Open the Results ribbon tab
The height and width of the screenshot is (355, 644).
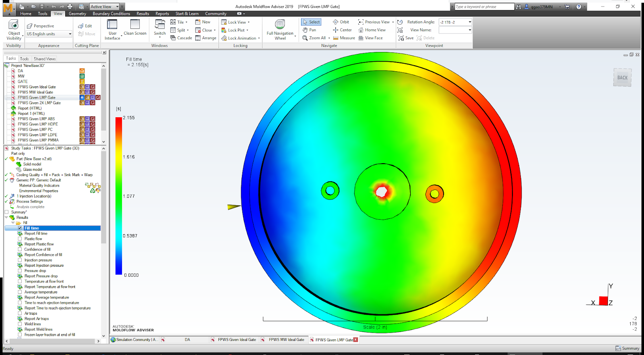click(x=142, y=14)
